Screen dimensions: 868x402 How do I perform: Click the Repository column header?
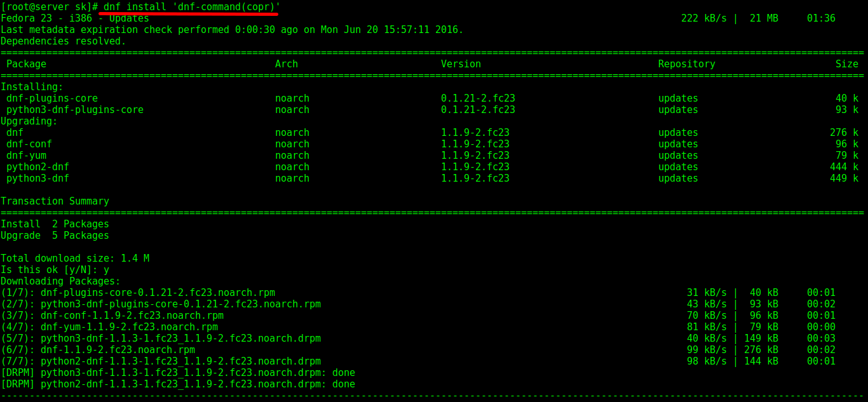(687, 64)
